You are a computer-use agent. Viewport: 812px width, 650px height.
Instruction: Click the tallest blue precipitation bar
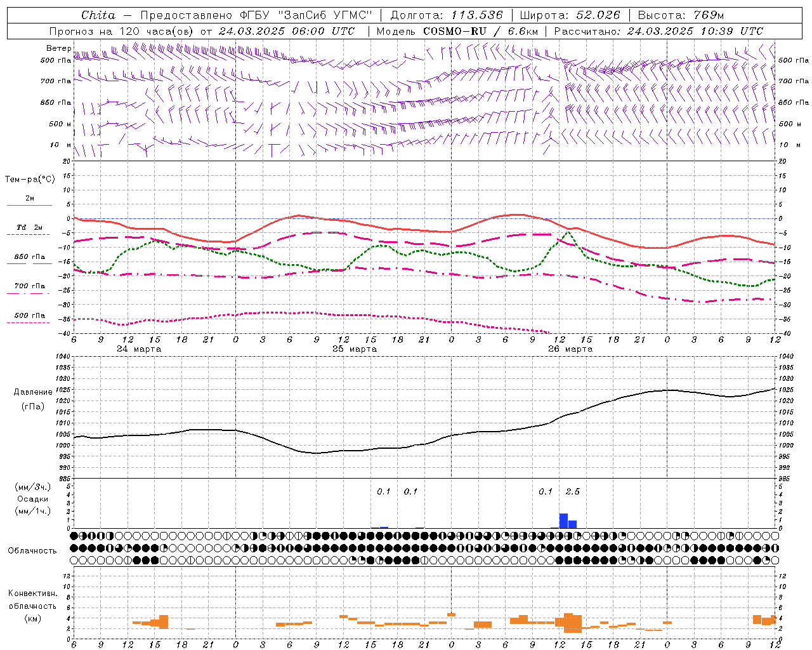pos(563,521)
